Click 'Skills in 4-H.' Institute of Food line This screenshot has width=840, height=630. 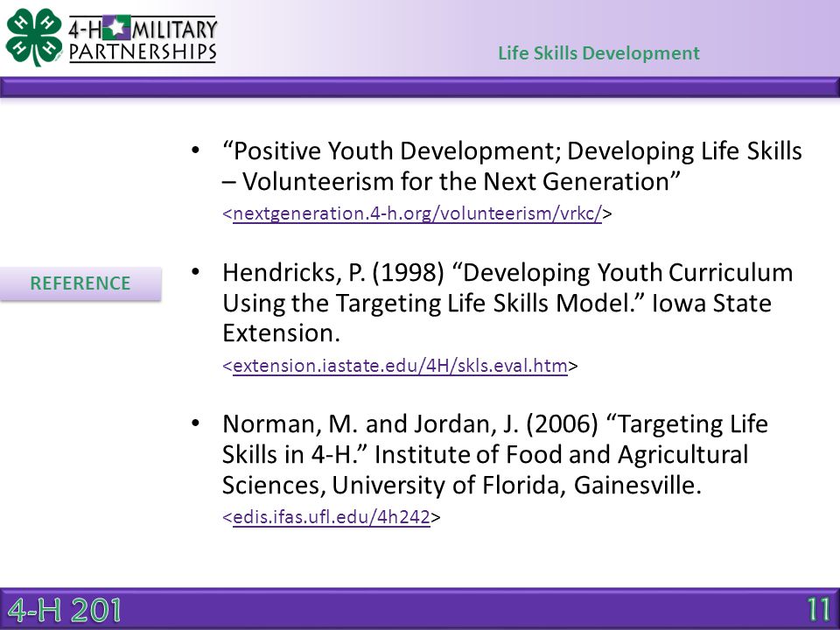(485, 455)
